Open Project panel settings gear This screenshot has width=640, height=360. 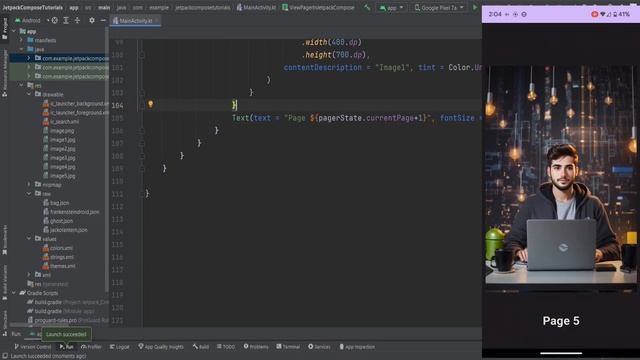[x=92, y=20]
